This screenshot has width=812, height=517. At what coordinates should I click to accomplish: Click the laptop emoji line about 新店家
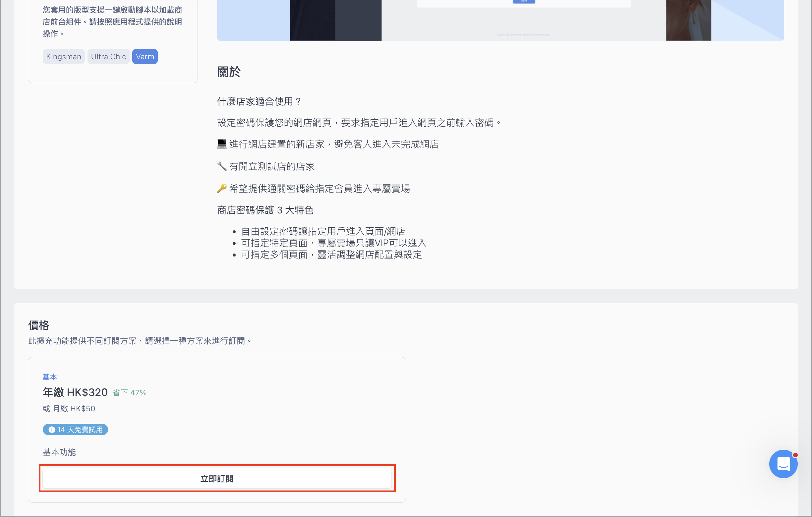[x=328, y=144]
